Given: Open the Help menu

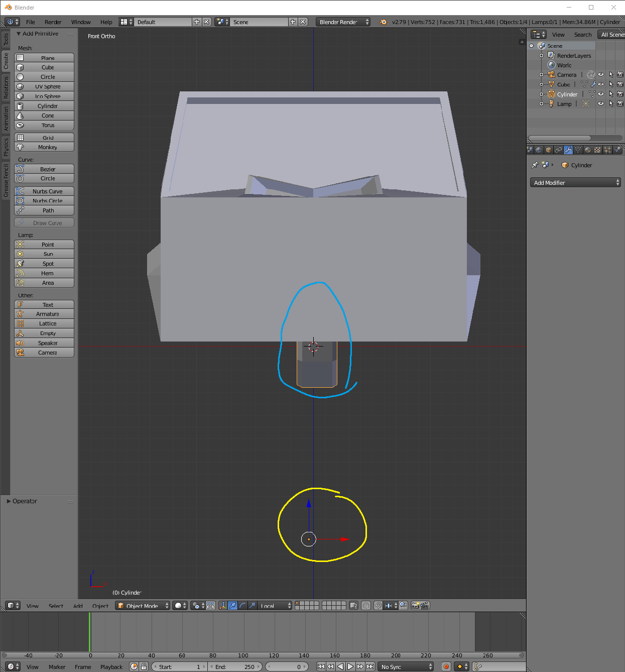Looking at the screenshot, I should tap(106, 22).
